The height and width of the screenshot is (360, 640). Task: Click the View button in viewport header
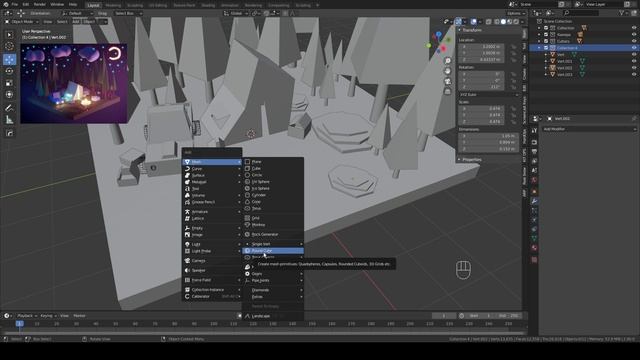tap(48, 22)
